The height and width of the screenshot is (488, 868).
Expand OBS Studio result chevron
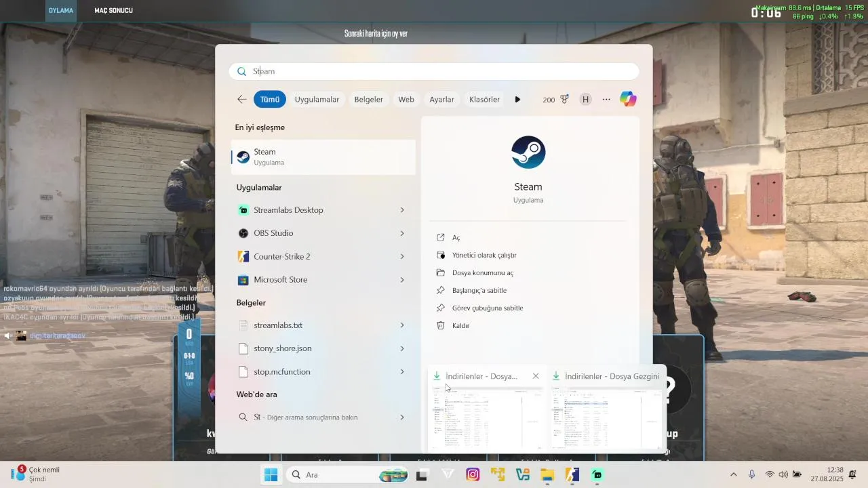click(402, 233)
